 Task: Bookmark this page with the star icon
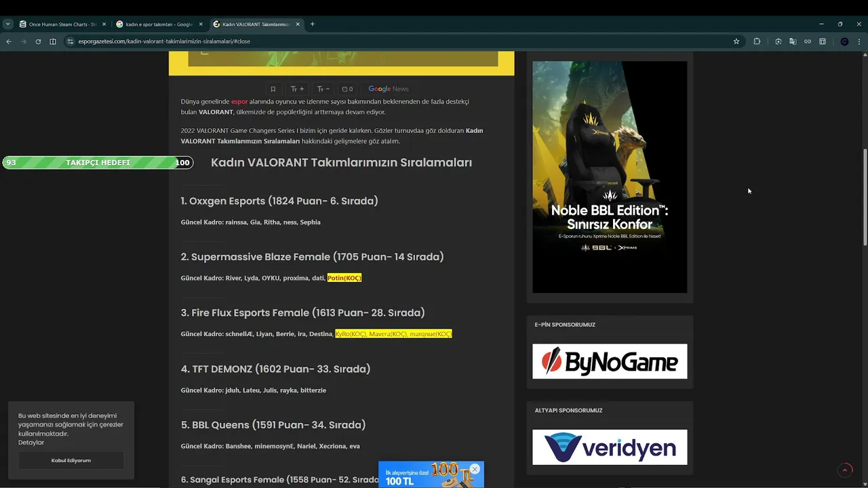736,41
